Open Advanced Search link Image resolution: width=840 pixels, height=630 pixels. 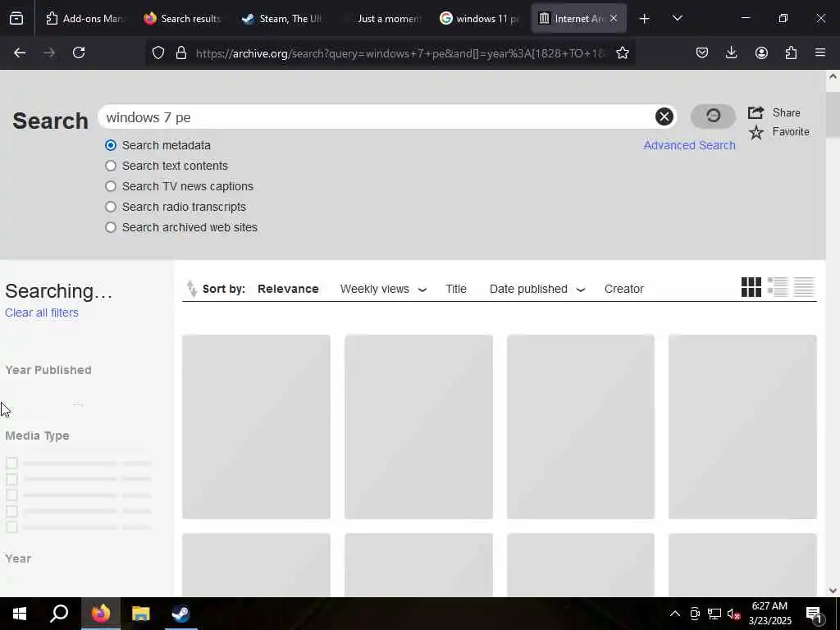[x=689, y=145]
